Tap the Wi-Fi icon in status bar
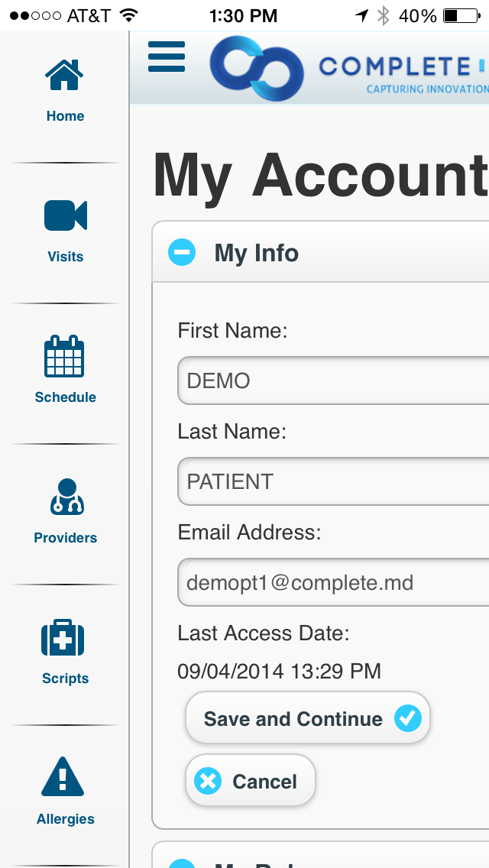Image resolution: width=489 pixels, height=868 pixels. (128, 15)
